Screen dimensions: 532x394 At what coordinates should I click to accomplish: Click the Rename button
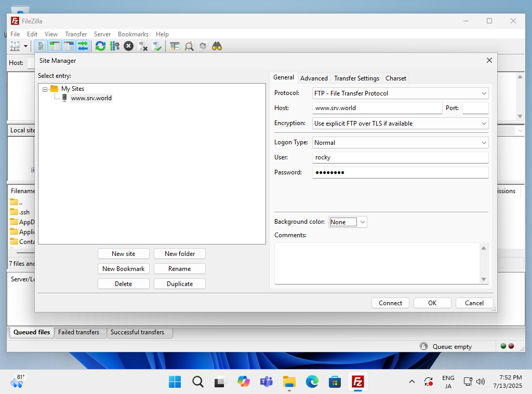pos(179,269)
